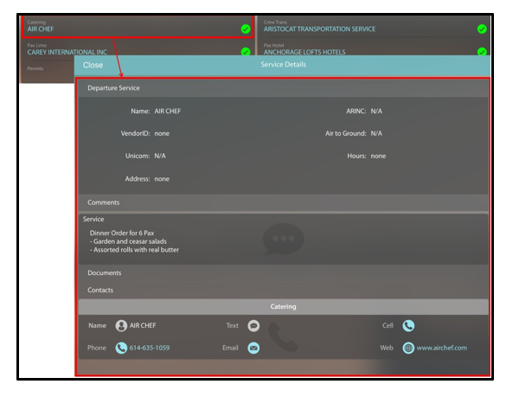
Task: Open the ARISTOCAT TRANSPORTATION SERVICE tile
Action: click(x=320, y=29)
